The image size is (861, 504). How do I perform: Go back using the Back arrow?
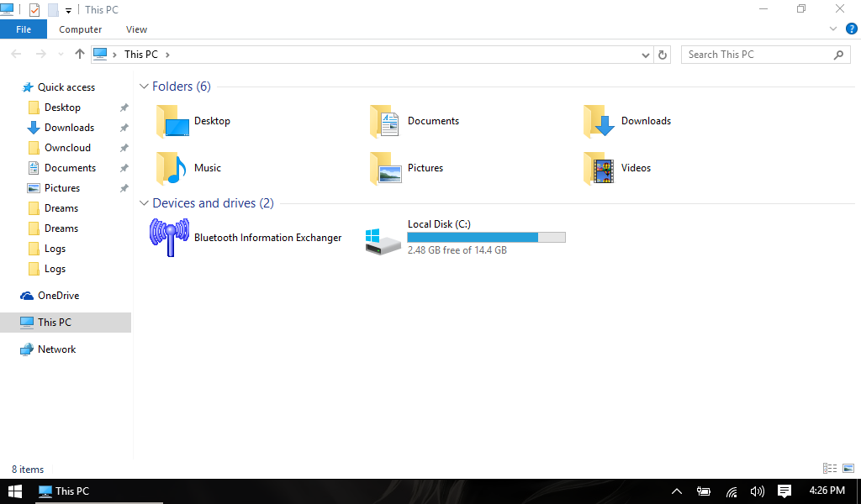click(16, 55)
